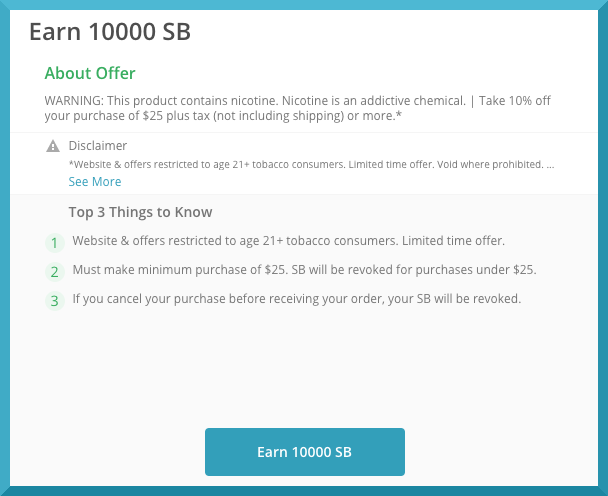This screenshot has height=496, width=608.
Task: Click the About Offer heading
Action: (x=90, y=73)
